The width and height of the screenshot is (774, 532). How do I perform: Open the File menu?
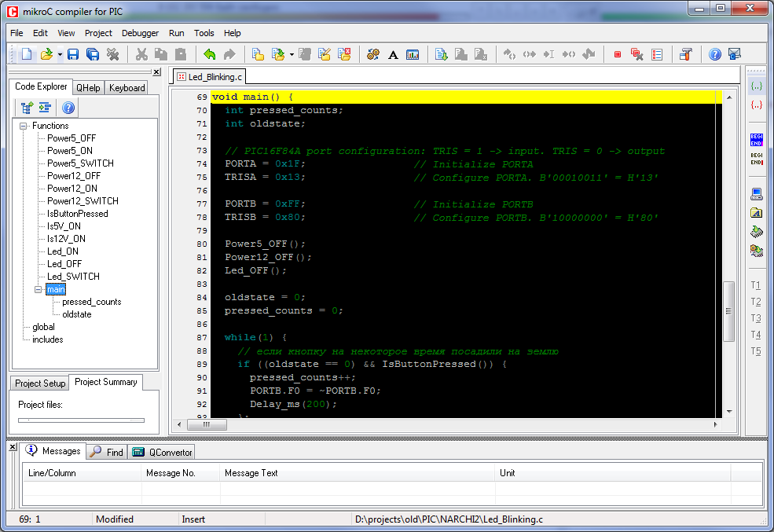coord(17,33)
